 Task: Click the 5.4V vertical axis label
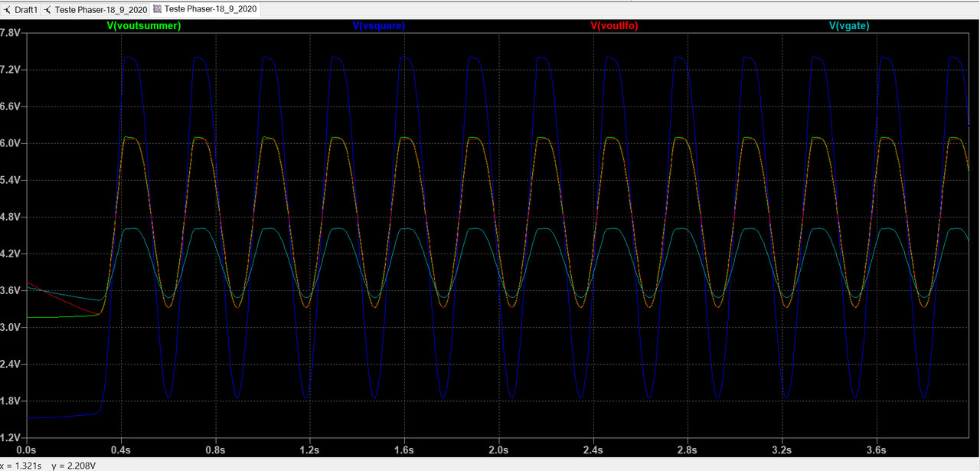pyautogui.click(x=11, y=180)
